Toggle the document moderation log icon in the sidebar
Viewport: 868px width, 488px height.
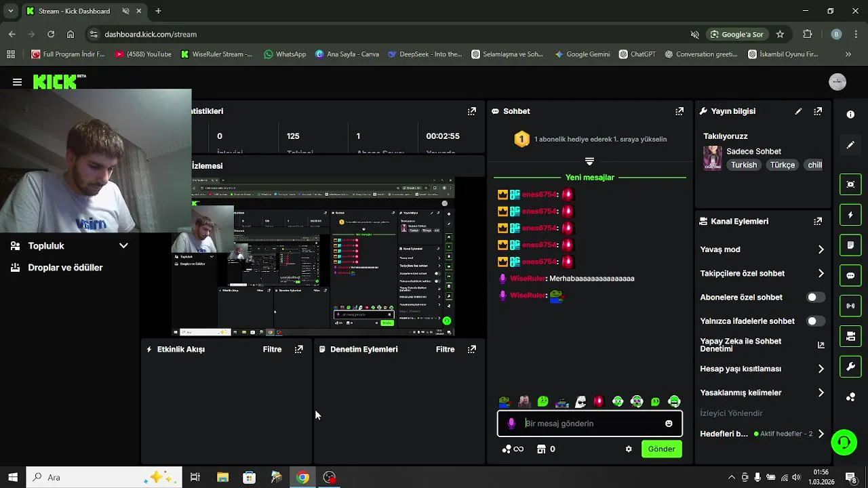pyautogui.click(x=850, y=245)
